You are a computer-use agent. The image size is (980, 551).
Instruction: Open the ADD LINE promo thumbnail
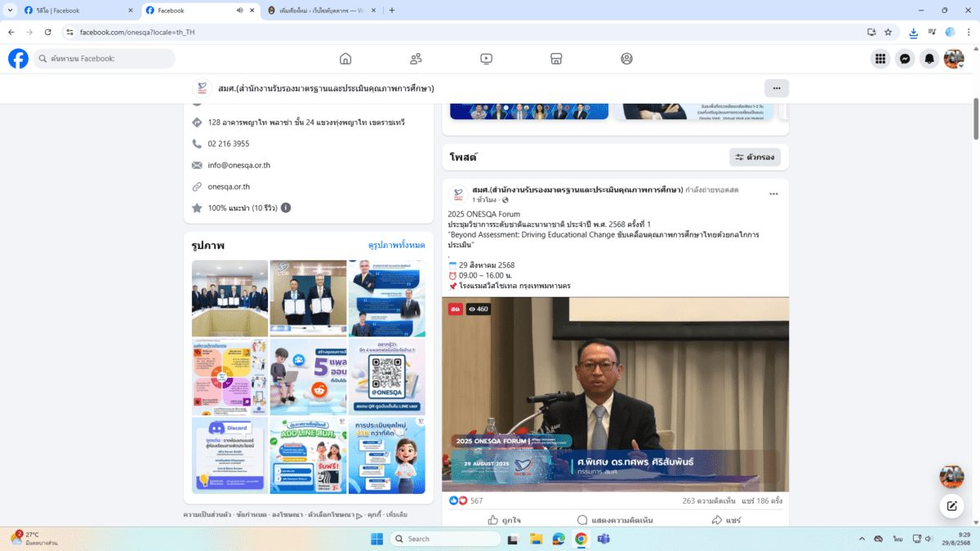click(308, 455)
